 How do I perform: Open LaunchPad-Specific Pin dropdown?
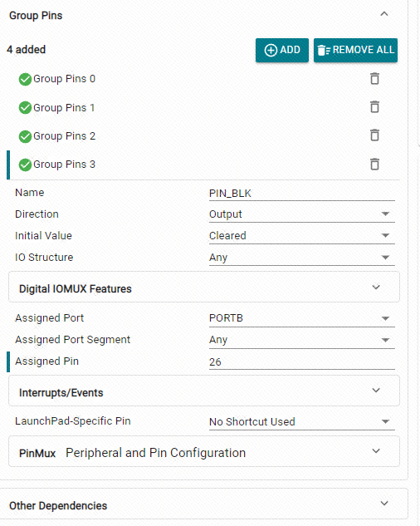coord(301,421)
